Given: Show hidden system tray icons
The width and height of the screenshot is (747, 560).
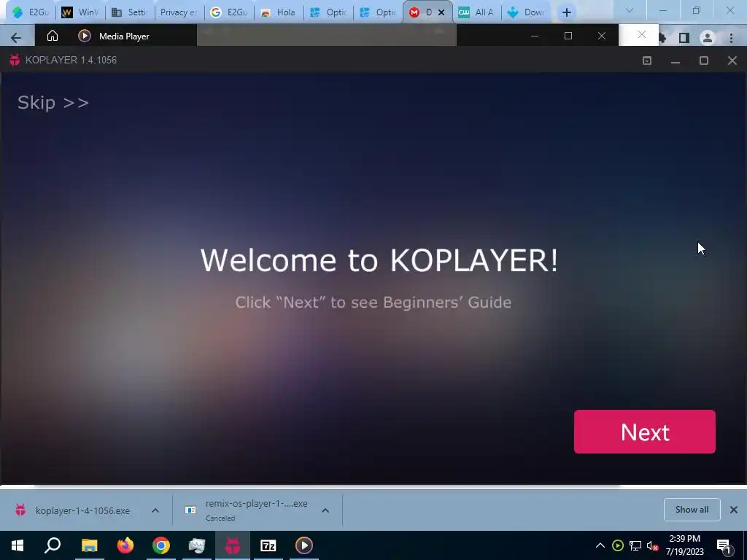Looking at the screenshot, I should point(600,545).
